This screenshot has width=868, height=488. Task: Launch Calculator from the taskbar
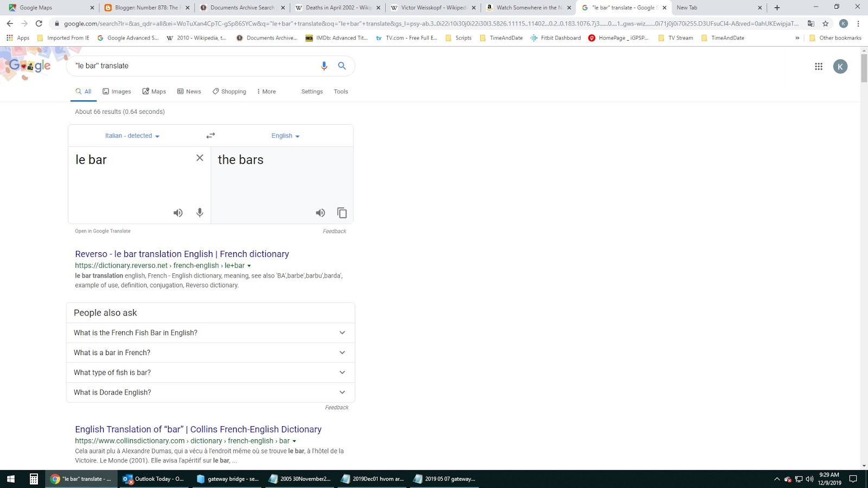[x=34, y=479]
